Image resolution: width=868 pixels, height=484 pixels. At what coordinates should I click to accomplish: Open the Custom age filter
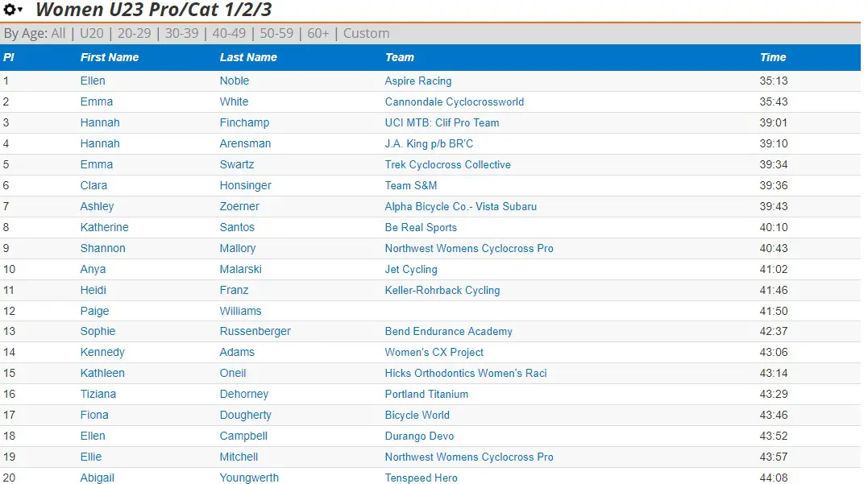pos(366,33)
